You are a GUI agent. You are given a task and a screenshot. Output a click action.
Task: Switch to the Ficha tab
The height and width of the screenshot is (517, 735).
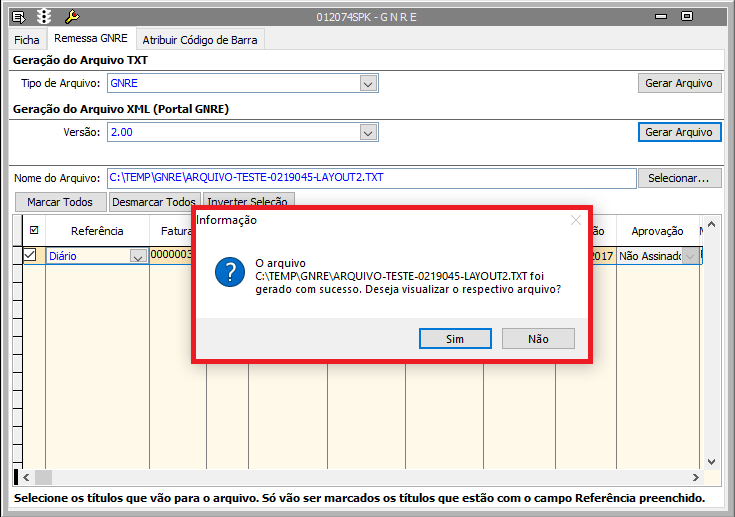[x=27, y=40]
